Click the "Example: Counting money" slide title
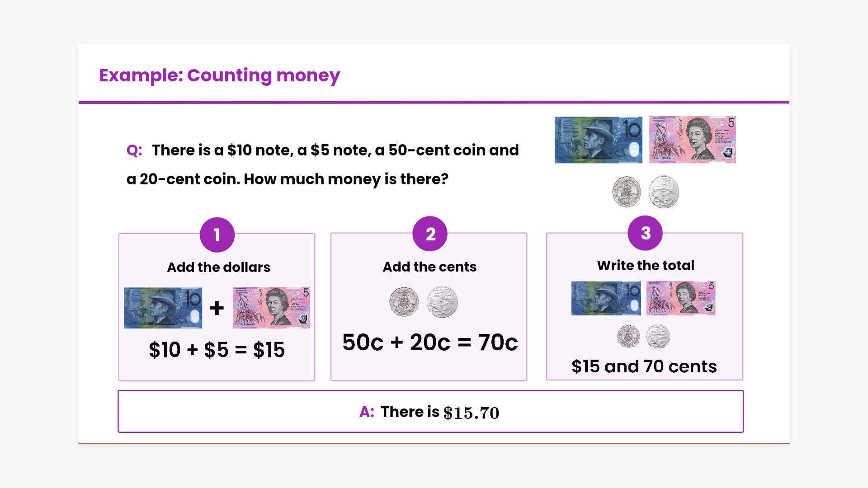 219,75
